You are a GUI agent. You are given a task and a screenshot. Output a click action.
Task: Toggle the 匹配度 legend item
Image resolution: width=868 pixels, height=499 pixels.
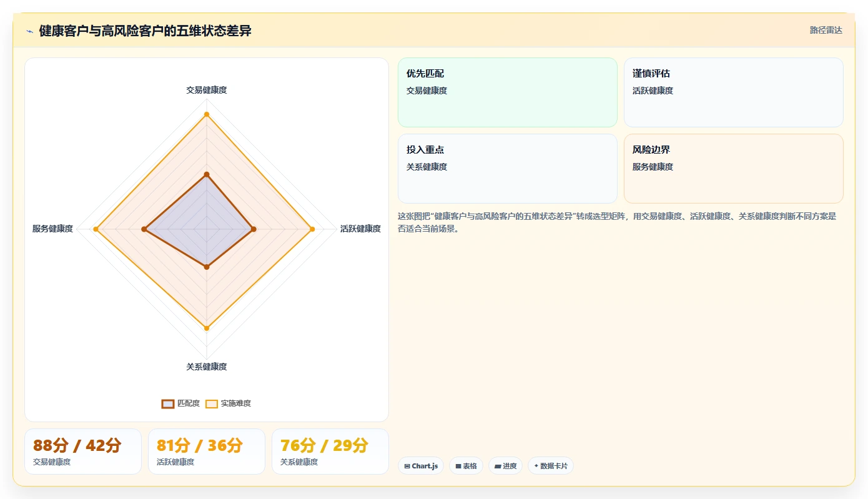[180, 403]
